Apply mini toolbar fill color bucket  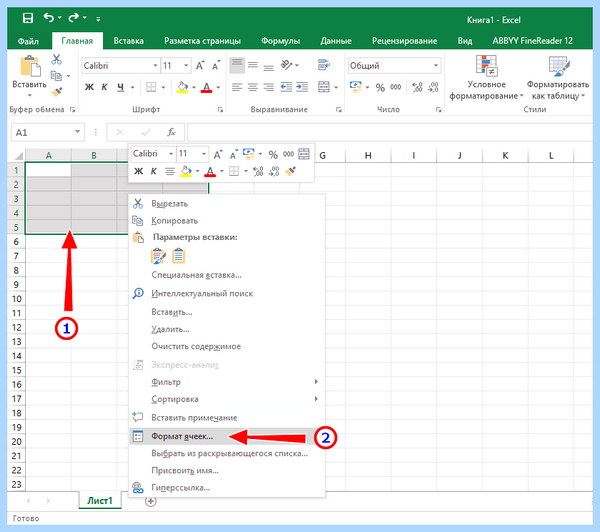pyautogui.click(x=186, y=171)
